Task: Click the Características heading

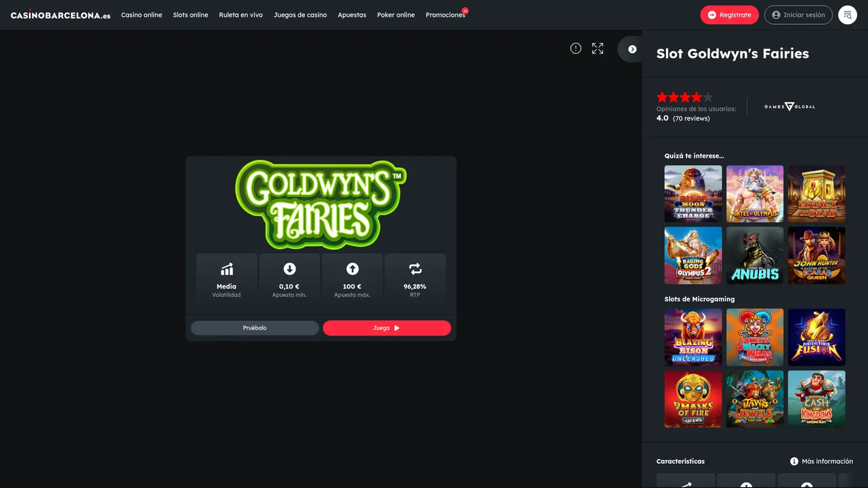Action: click(x=681, y=461)
